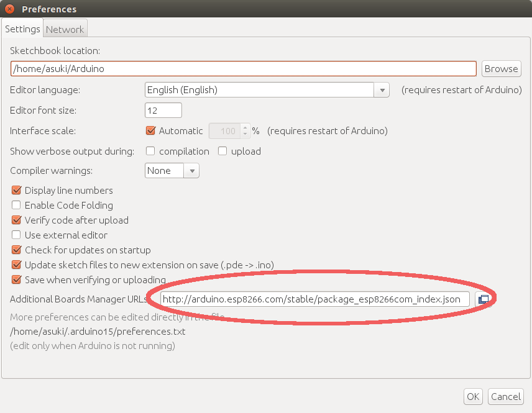The image size is (532, 413).
Task: Enable verbose output during upload
Action: click(222, 151)
